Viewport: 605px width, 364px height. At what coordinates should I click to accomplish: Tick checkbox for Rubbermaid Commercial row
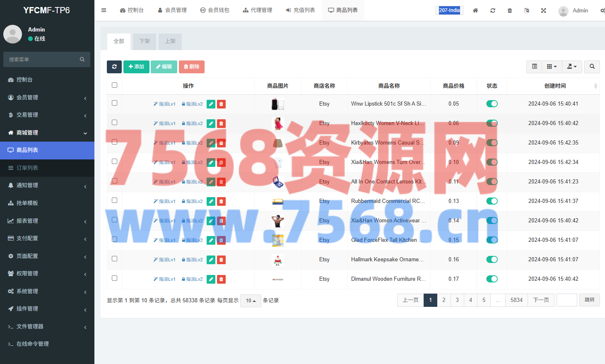(115, 200)
